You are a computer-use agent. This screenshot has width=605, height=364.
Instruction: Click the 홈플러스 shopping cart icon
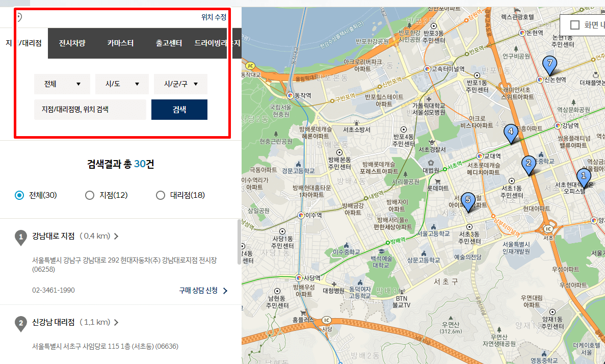point(303,313)
